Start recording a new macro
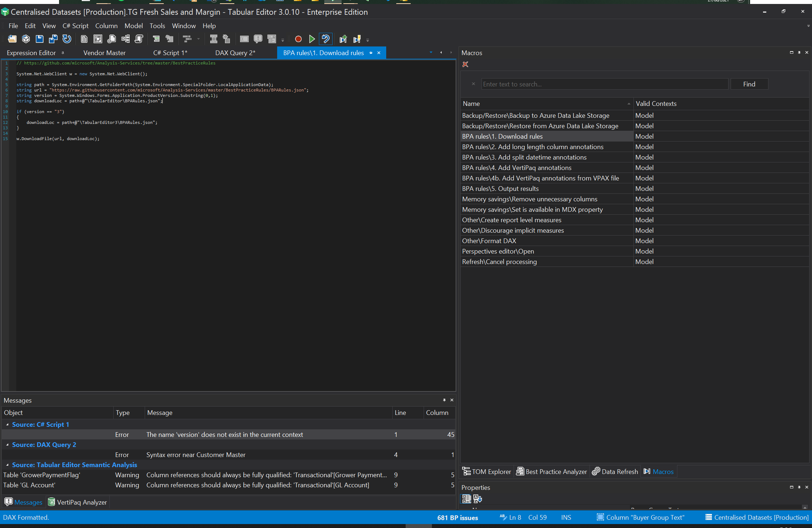The width and height of the screenshot is (812, 528). pos(298,39)
